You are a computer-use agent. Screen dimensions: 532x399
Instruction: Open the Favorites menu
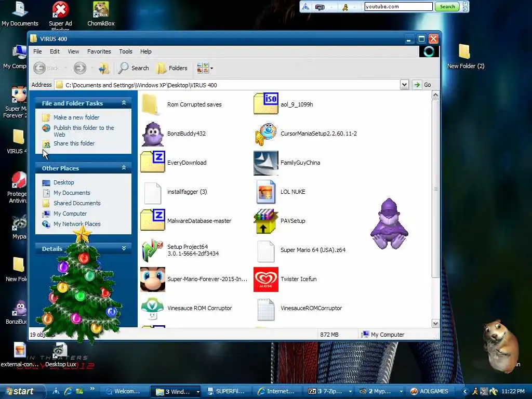tap(99, 51)
